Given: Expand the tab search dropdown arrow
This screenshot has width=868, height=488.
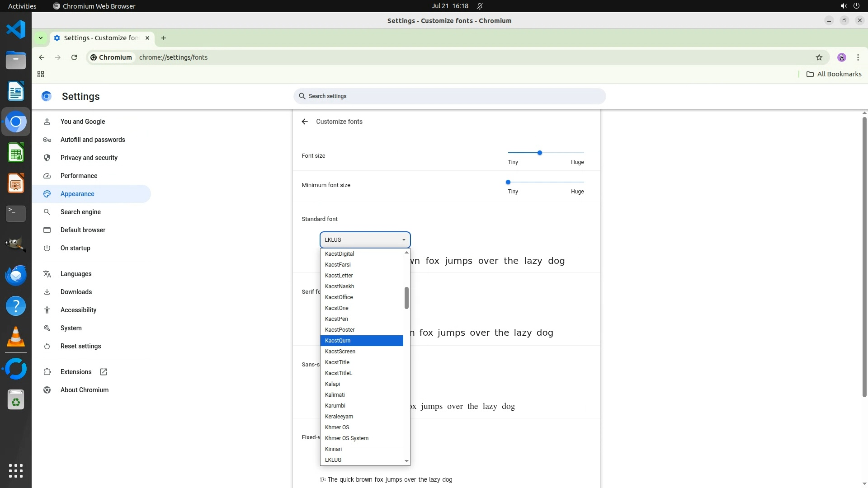Looking at the screenshot, I should tap(41, 38).
